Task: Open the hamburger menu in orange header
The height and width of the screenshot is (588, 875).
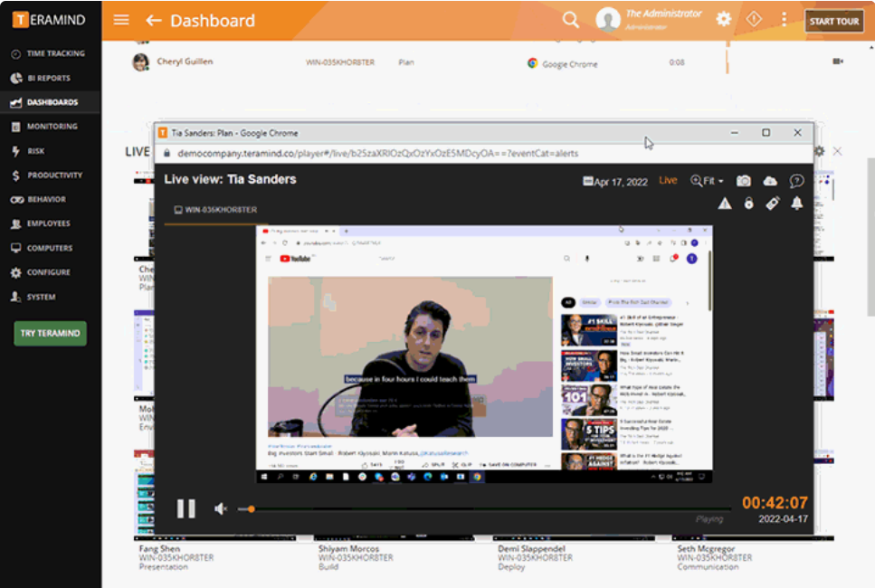Action: click(x=121, y=20)
